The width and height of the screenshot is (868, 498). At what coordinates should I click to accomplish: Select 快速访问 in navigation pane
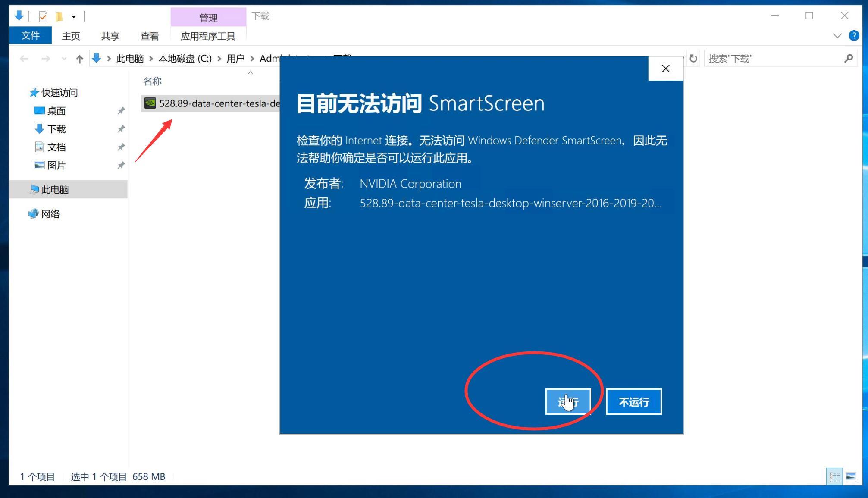(59, 93)
